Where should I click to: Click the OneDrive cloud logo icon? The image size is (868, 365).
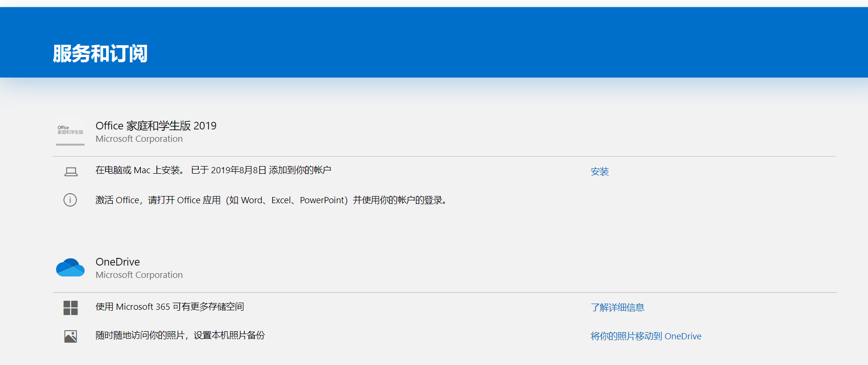[x=70, y=267]
